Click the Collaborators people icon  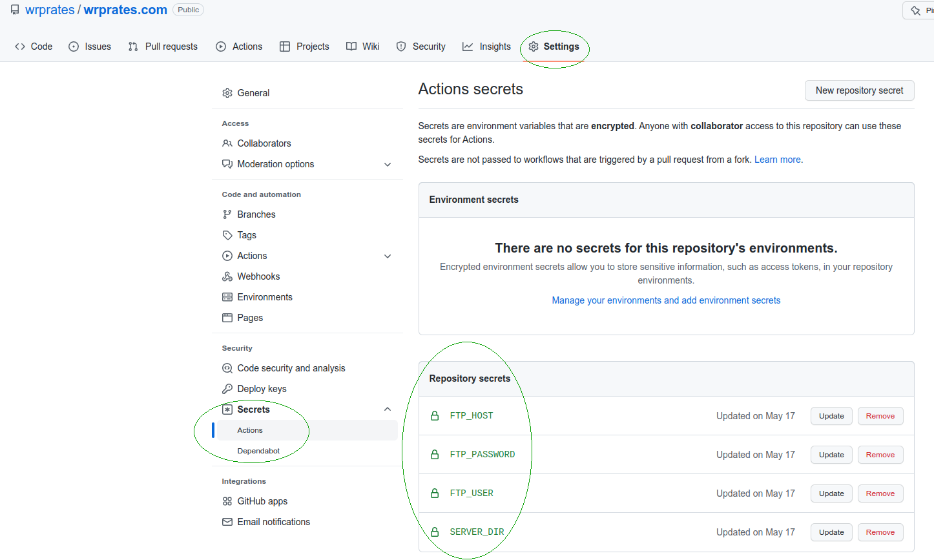tap(227, 143)
